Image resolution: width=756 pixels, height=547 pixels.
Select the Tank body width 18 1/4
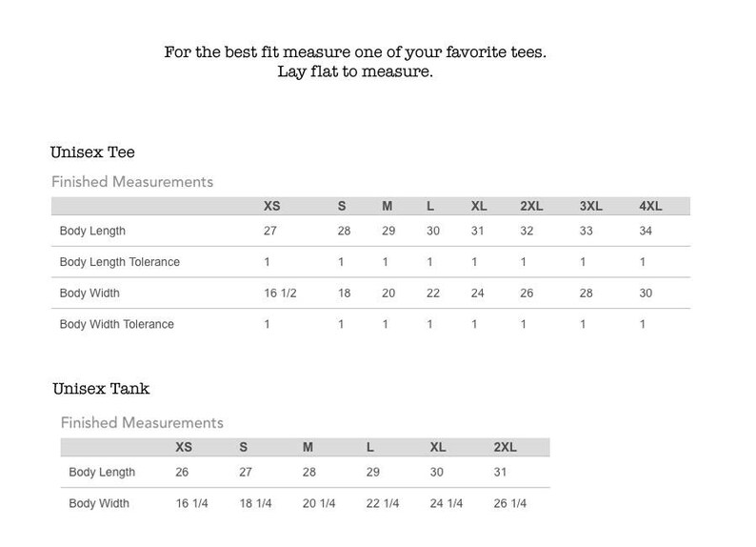255,503
